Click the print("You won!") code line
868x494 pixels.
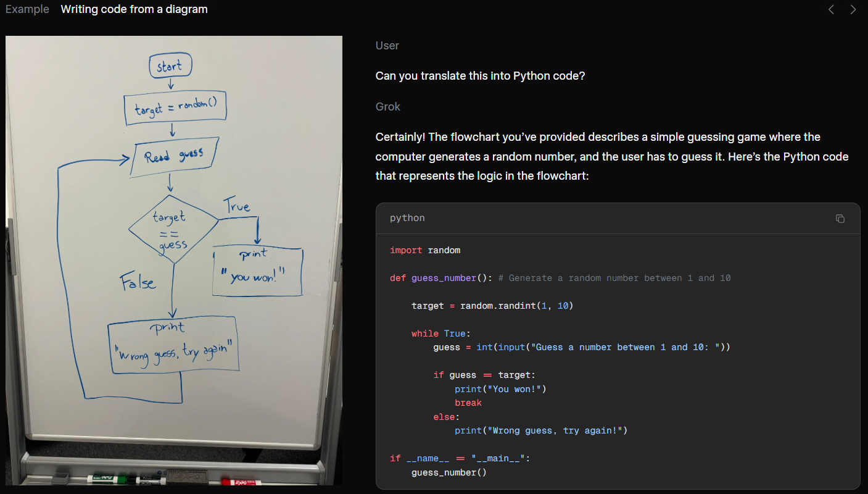click(x=500, y=389)
